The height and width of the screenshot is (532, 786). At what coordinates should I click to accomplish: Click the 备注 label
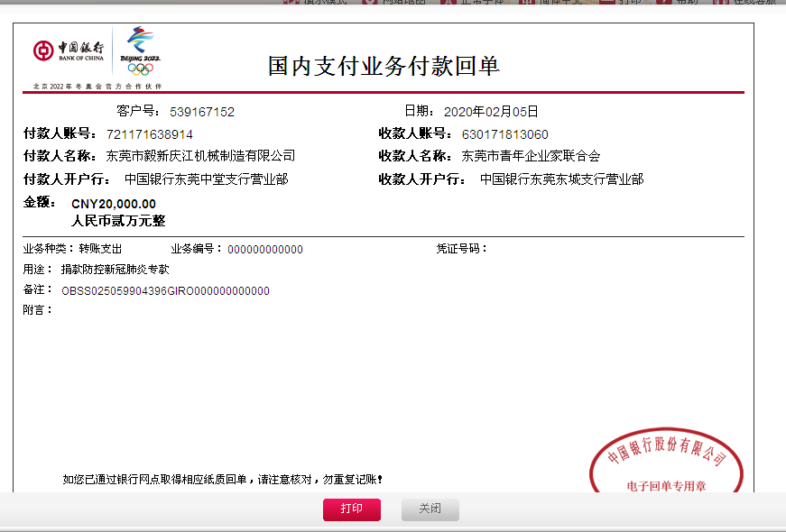point(38,289)
